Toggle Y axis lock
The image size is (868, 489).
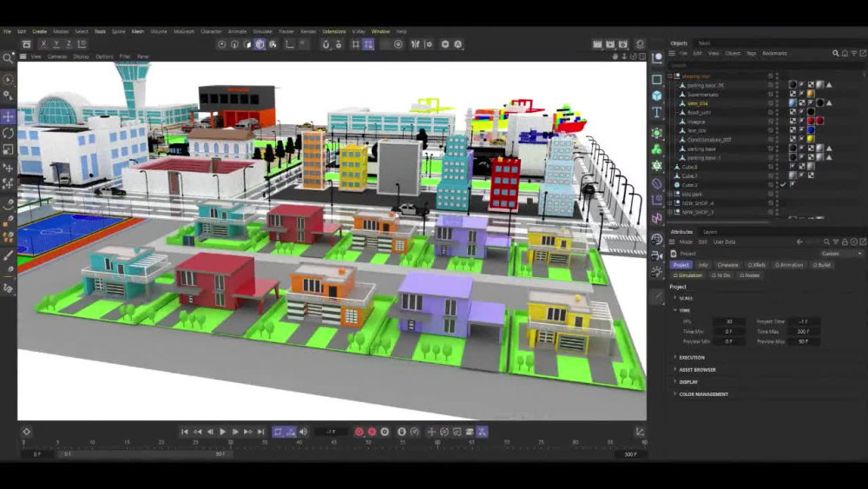pyautogui.click(x=56, y=43)
